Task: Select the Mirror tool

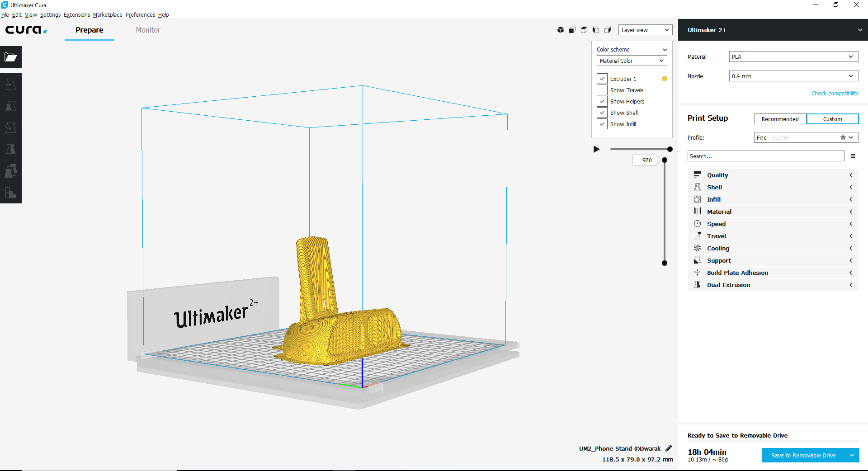Action: click(x=11, y=149)
